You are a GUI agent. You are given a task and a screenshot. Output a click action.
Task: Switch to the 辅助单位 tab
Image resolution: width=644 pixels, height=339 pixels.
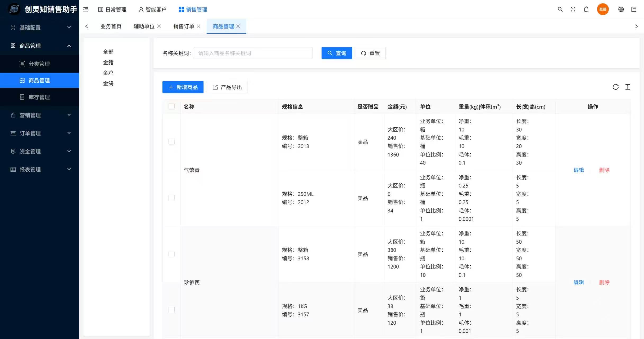[144, 26]
